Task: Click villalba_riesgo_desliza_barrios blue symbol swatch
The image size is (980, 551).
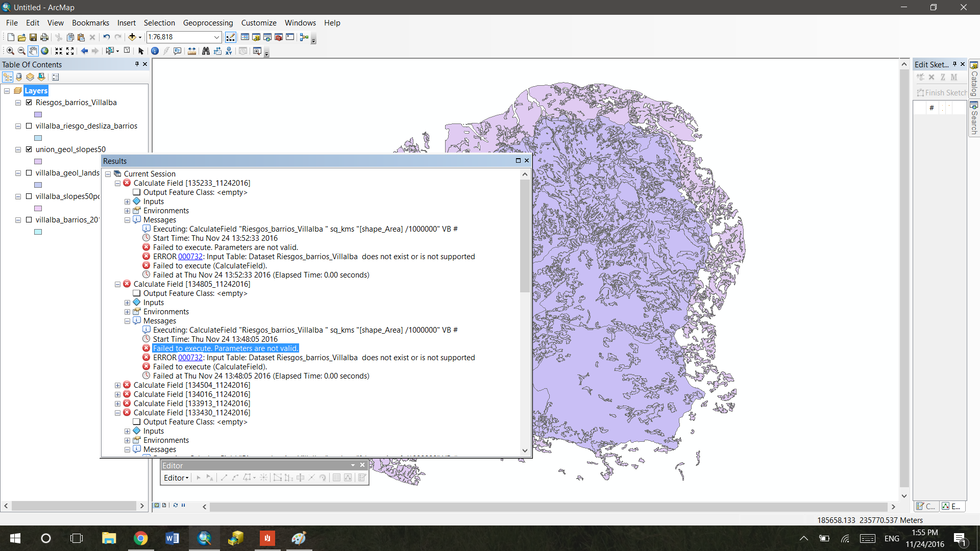Action: click(38, 138)
